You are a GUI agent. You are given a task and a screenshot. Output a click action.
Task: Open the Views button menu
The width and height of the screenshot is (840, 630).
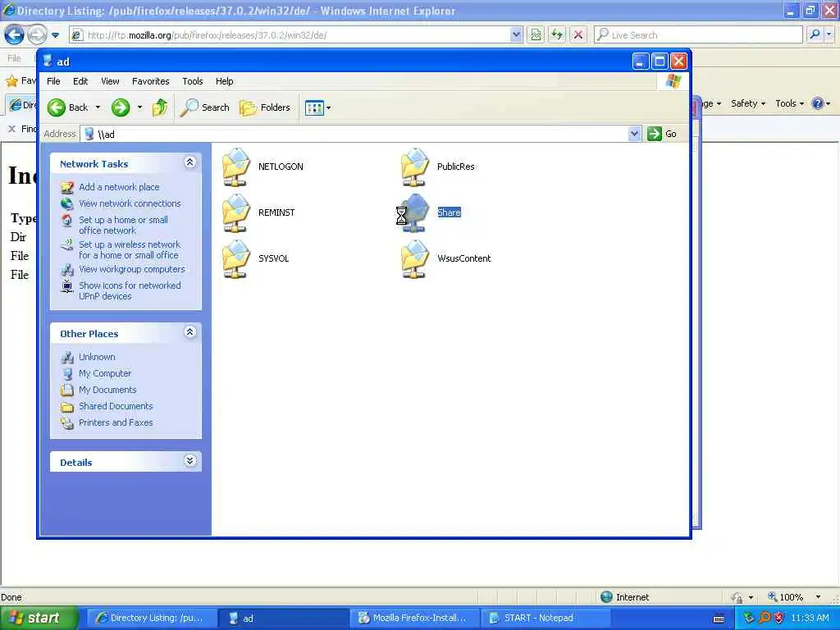317,107
